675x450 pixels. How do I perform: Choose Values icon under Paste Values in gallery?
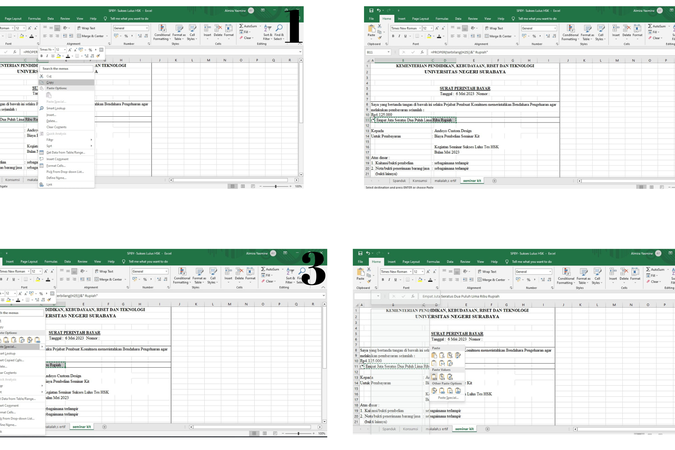click(434, 377)
